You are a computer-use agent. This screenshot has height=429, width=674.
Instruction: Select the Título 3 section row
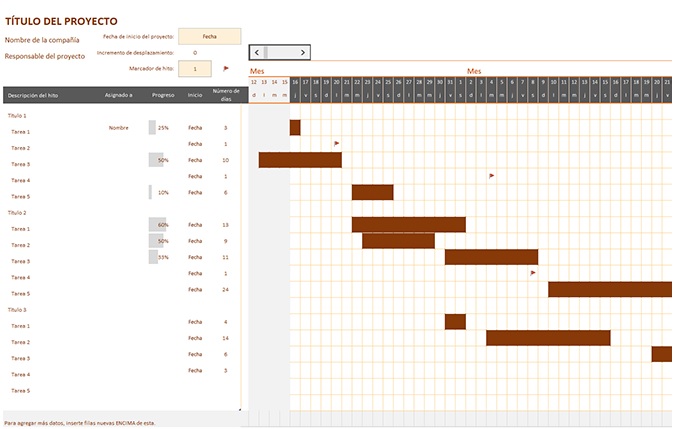[x=18, y=310]
